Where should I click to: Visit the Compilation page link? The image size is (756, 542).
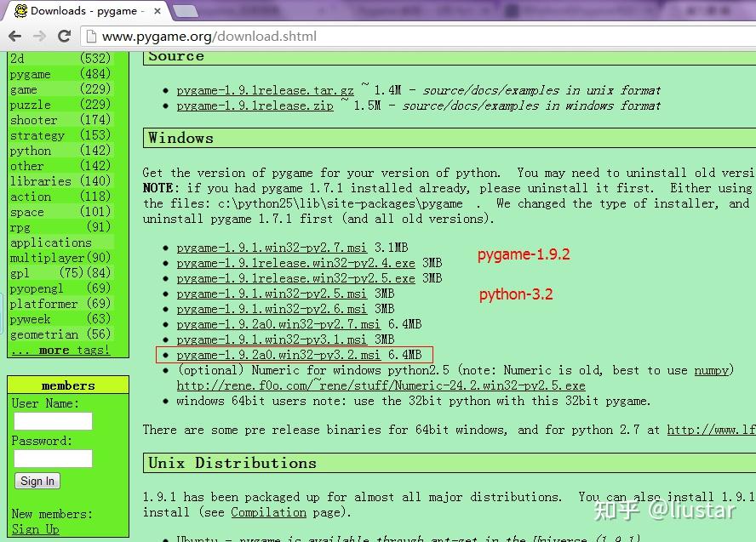click(269, 512)
